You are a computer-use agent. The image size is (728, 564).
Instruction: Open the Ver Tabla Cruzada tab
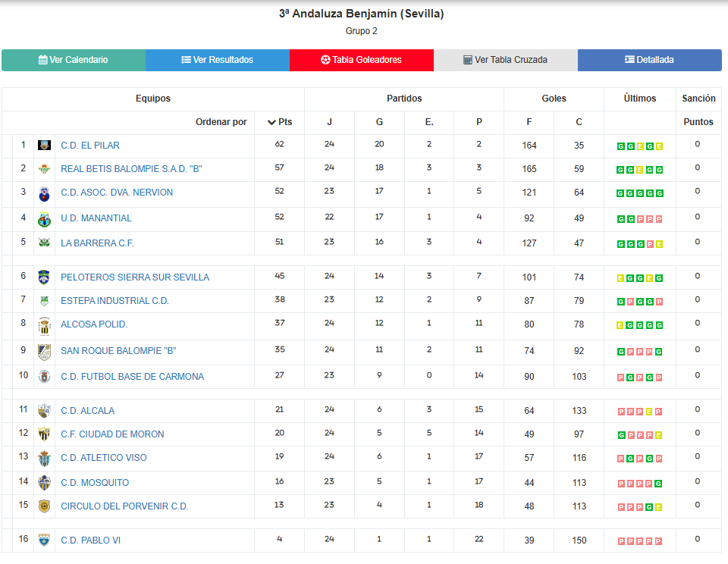pos(506,60)
